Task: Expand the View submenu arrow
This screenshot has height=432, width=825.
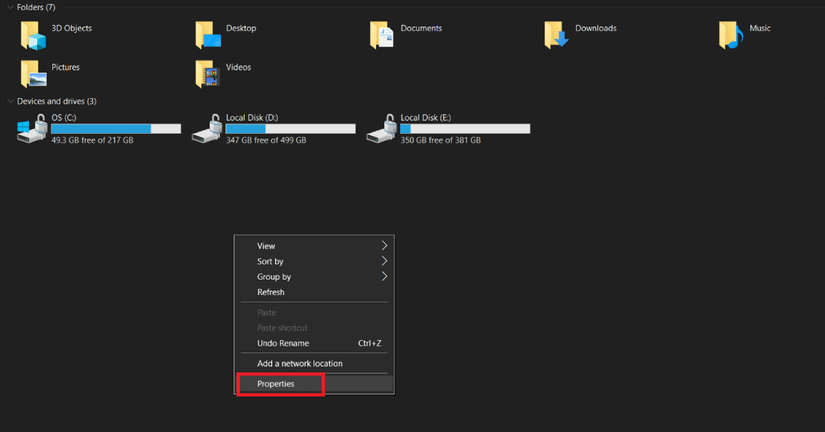Action: 384,246
